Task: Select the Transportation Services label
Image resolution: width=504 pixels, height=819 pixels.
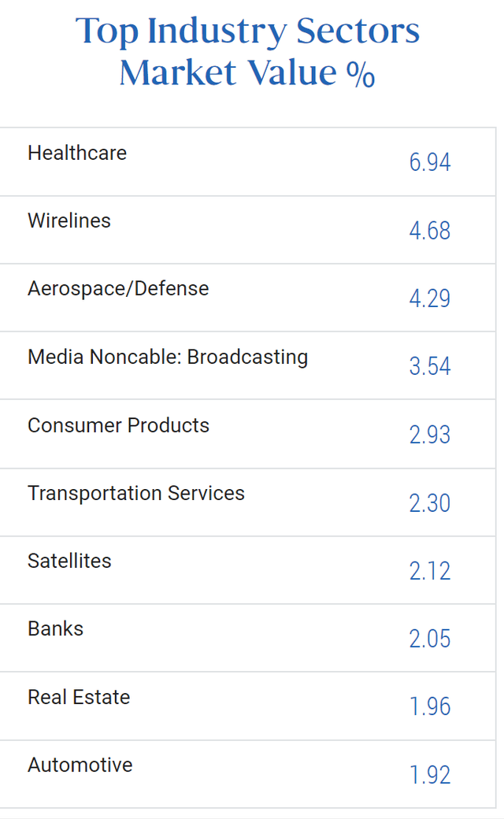Action: (x=135, y=494)
